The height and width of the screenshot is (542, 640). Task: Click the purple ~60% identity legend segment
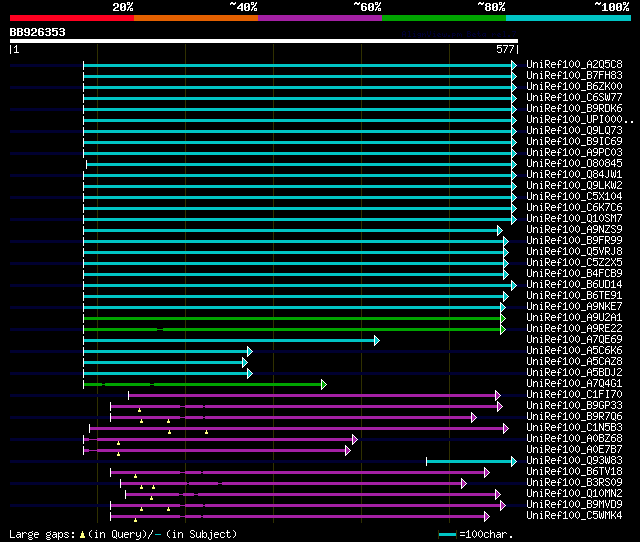[x=320, y=18]
